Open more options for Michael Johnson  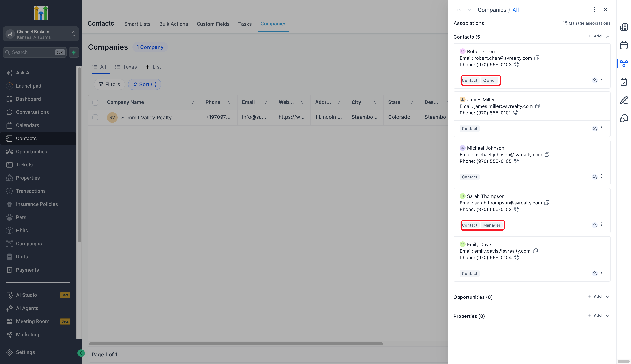coord(602,176)
